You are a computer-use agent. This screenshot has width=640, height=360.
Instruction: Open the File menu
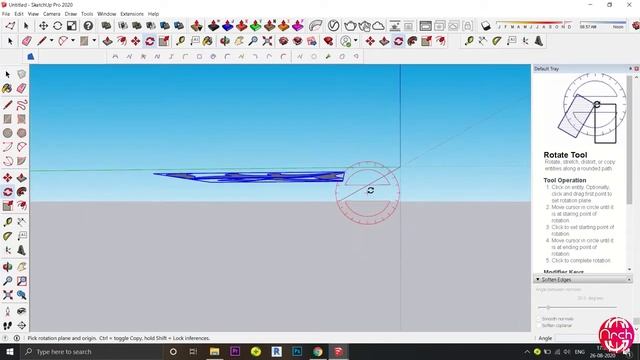pyautogui.click(x=6, y=14)
